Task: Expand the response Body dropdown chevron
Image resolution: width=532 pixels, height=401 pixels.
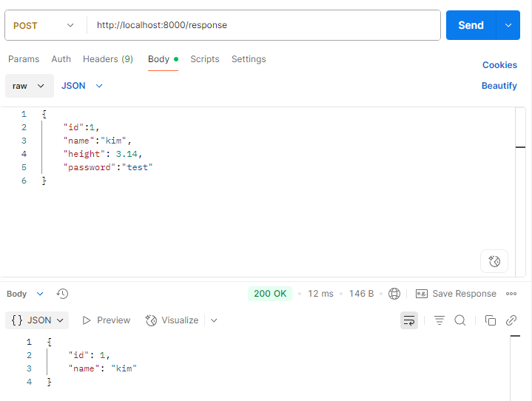Action: click(40, 294)
